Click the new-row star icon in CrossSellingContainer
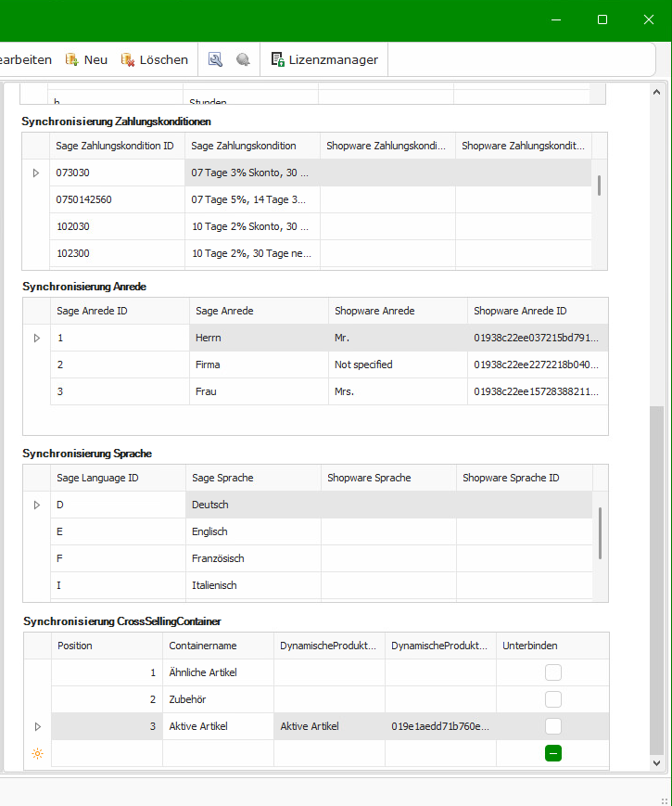 [37, 753]
